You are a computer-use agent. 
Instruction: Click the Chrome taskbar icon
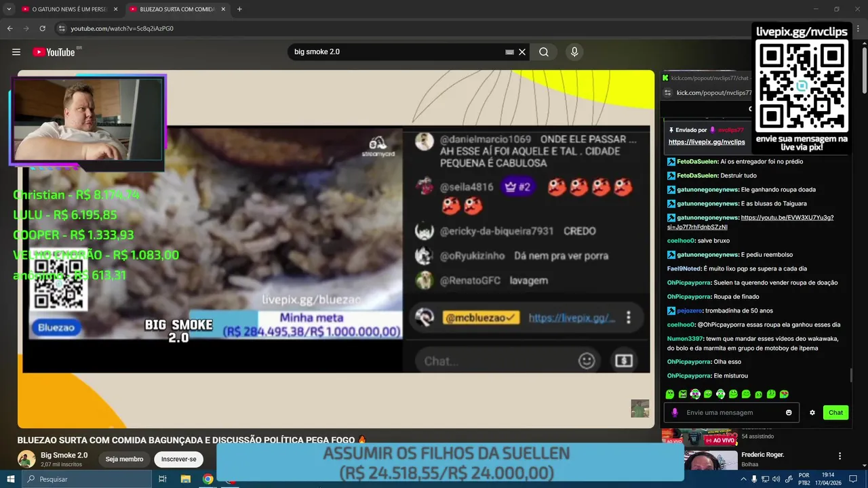click(x=208, y=479)
